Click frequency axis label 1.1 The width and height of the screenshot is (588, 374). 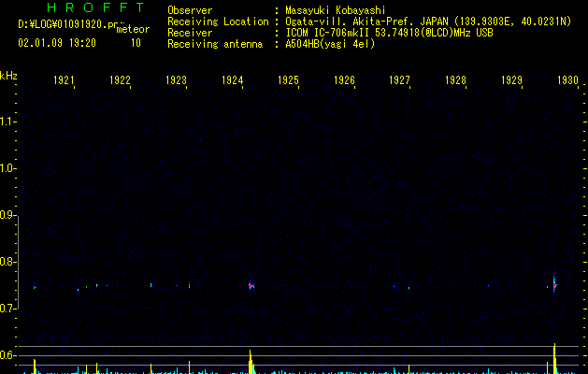[x=8, y=122]
